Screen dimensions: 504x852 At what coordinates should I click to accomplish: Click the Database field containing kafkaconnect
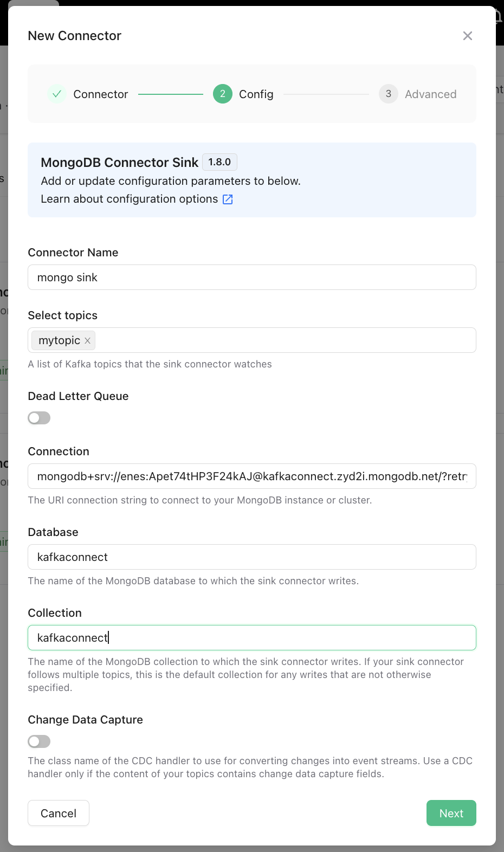(x=251, y=557)
